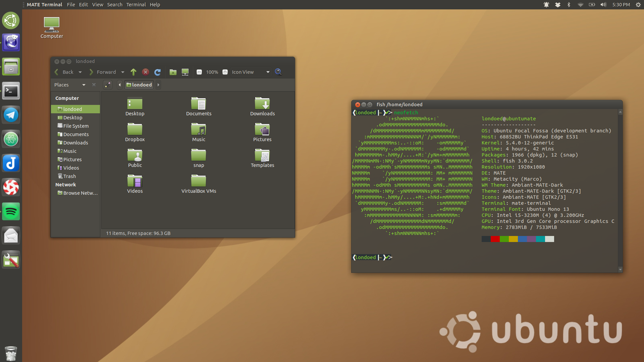Open the Telegram icon in the dock
Image resolution: width=644 pixels, height=362 pixels.
tap(11, 115)
